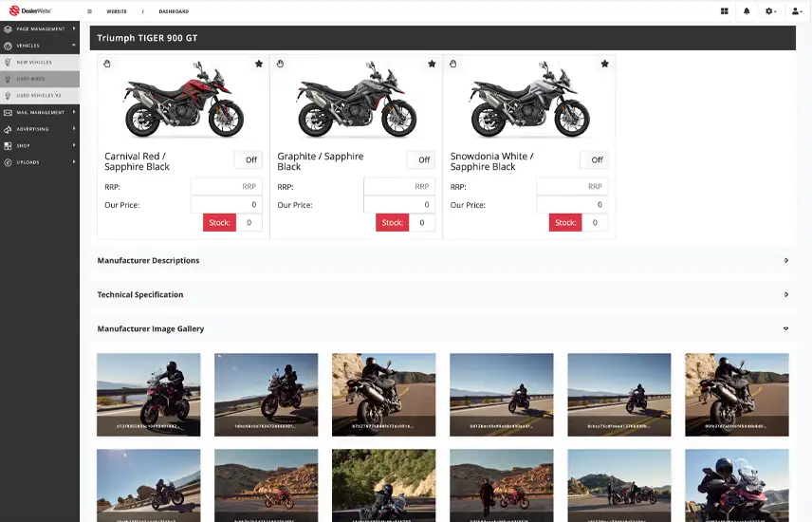Open gallery photo with green trees

click(384, 486)
